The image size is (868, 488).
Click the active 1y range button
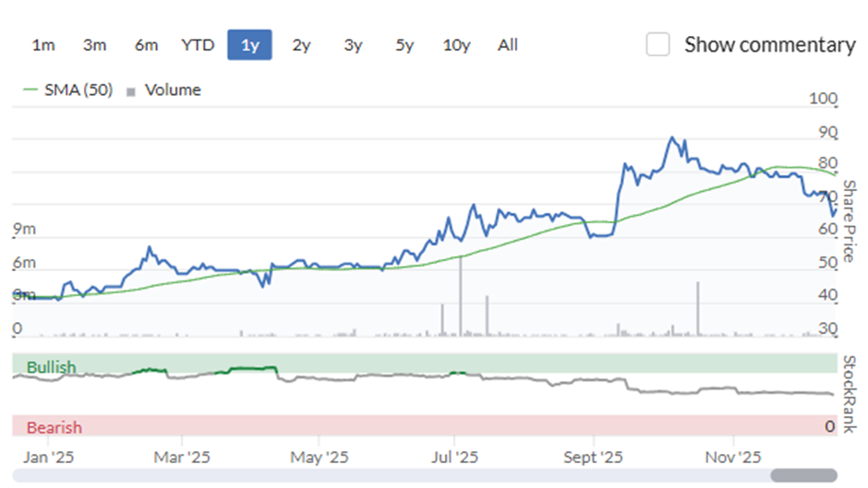tap(249, 45)
